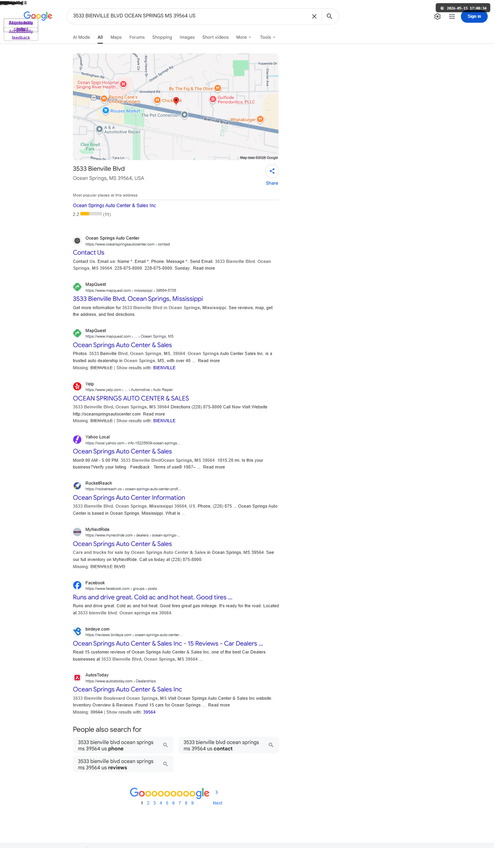Click the Gulfside Periodontics map marker
This screenshot has width=500, height=848.
pos(213,100)
